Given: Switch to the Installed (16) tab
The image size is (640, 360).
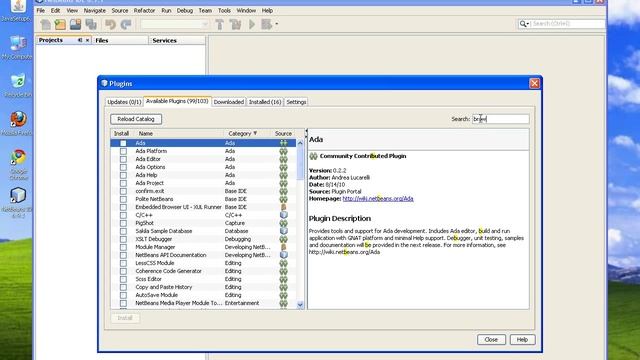Looking at the screenshot, I should pyautogui.click(x=265, y=102).
